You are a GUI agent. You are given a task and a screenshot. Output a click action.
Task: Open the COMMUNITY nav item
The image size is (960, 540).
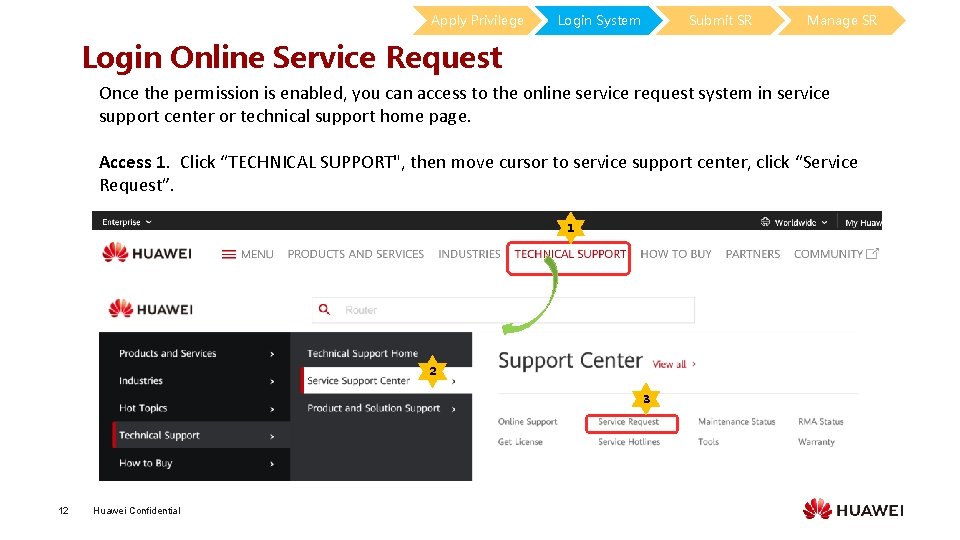(828, 254)
